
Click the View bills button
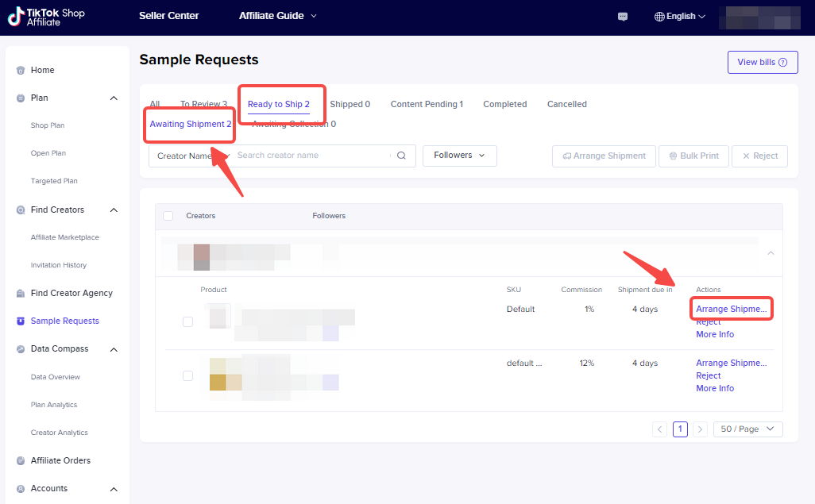(x=762, y=63)
